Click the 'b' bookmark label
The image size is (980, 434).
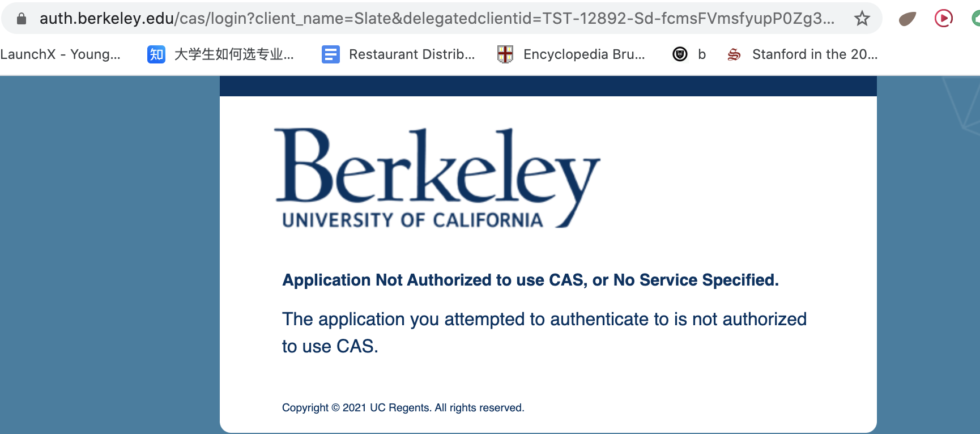[702, 54]
